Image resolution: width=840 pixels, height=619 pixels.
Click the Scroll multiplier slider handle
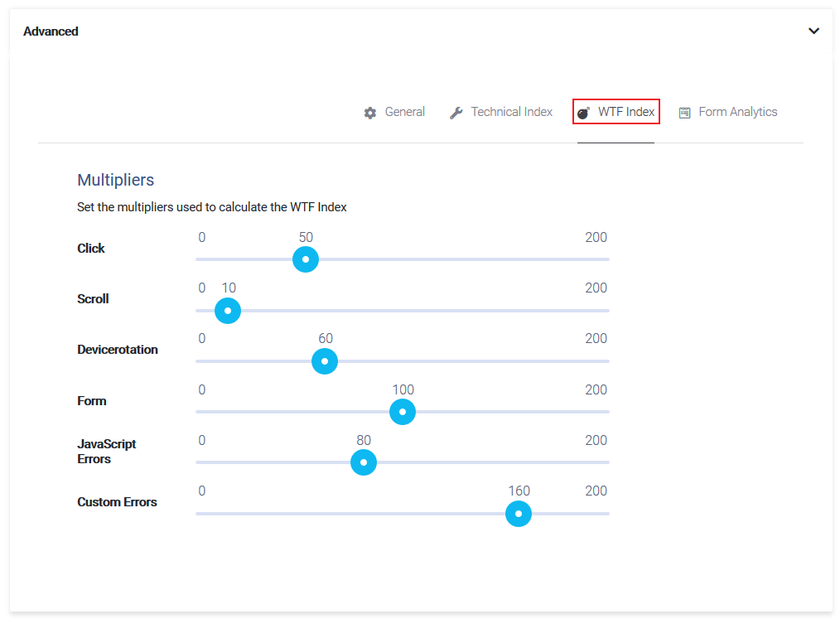pos(228,311)
